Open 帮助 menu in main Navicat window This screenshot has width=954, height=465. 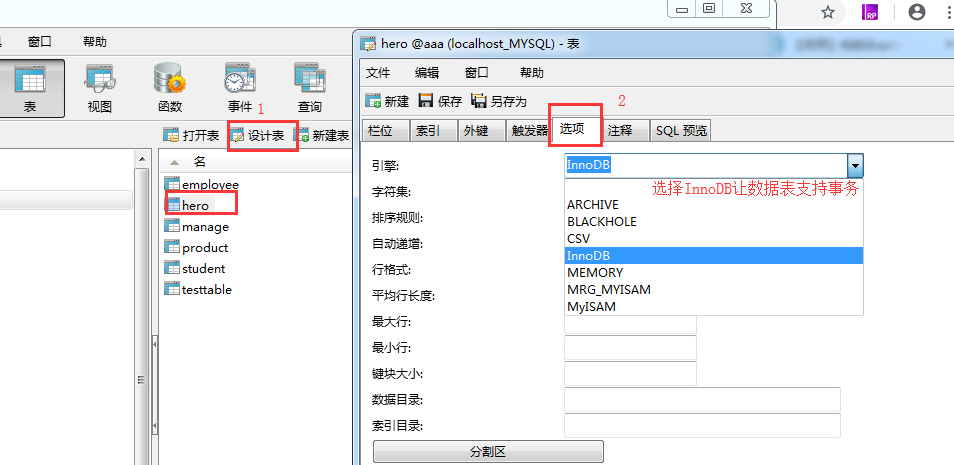click(x=95, y=42)
